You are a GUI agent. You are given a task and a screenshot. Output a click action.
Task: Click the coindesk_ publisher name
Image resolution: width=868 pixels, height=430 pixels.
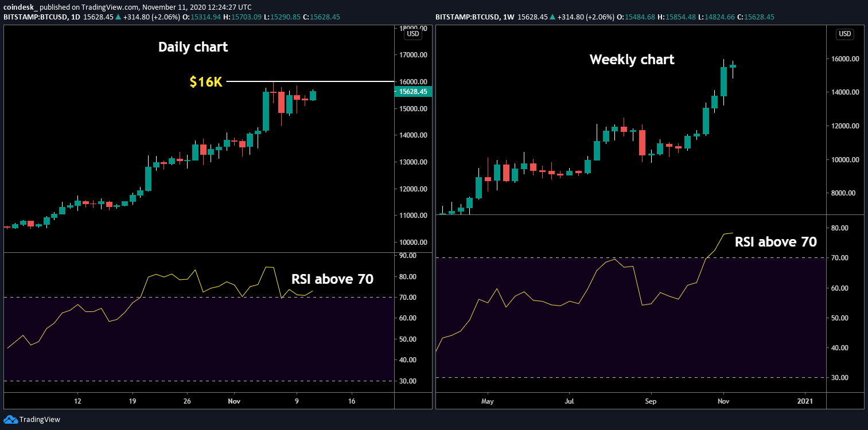21,7
